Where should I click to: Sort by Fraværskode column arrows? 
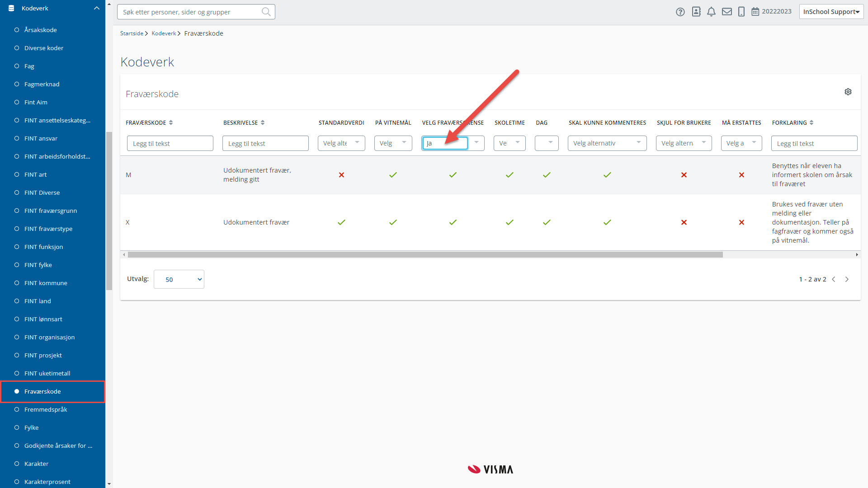tap(171, 122)
